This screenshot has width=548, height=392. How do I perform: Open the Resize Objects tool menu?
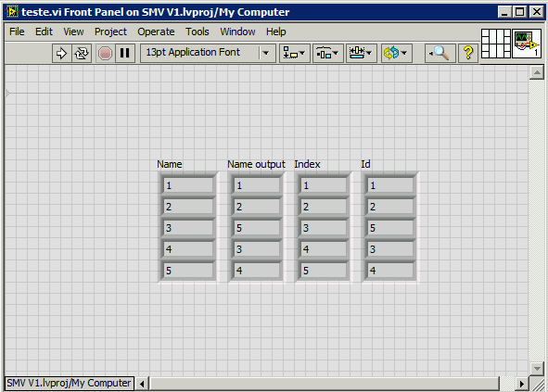(361, 54)
